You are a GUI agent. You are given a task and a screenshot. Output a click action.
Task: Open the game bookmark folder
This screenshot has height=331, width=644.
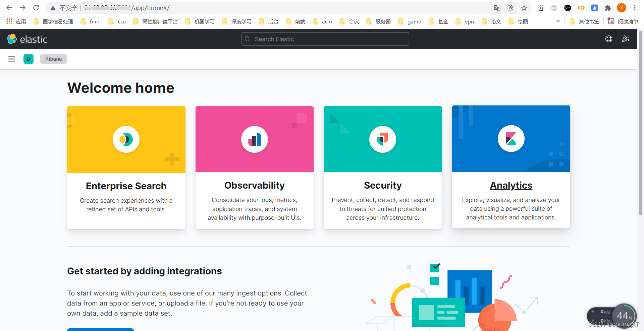pyautogui.click(x=410, y=21)
